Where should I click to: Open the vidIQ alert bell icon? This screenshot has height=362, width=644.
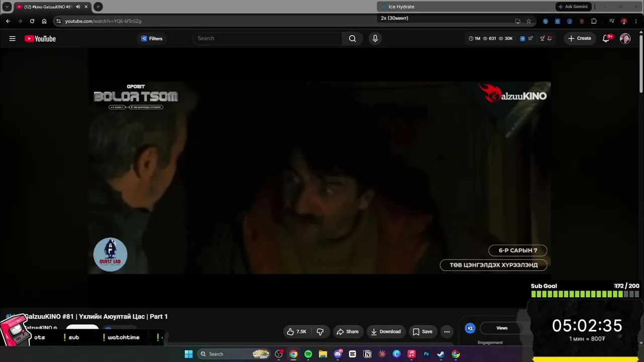[x=549, y=39]
